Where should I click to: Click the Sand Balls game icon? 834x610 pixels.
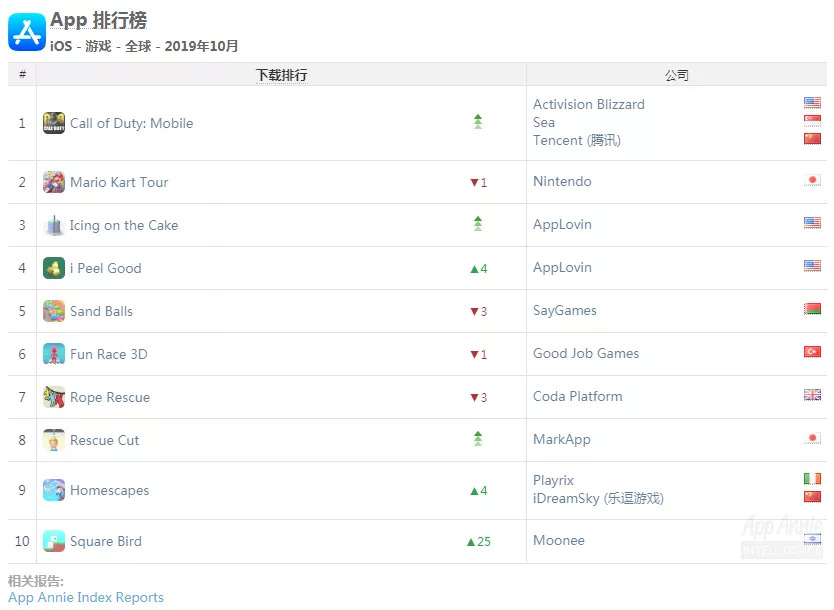click(54, 311)
